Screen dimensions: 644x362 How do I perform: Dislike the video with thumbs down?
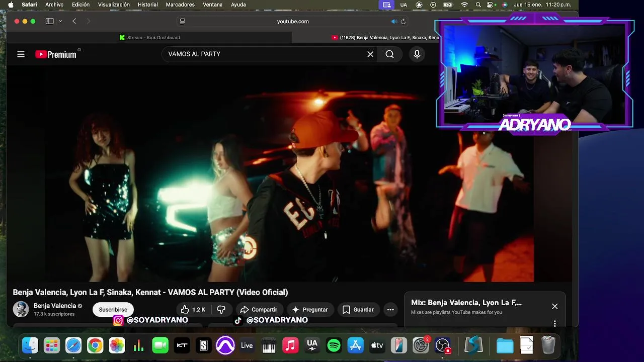(x=221, y=310)
